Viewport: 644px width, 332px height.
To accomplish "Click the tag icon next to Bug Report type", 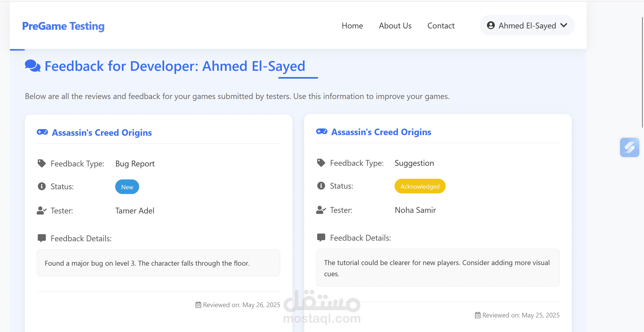I will click(x=42, y=163).
